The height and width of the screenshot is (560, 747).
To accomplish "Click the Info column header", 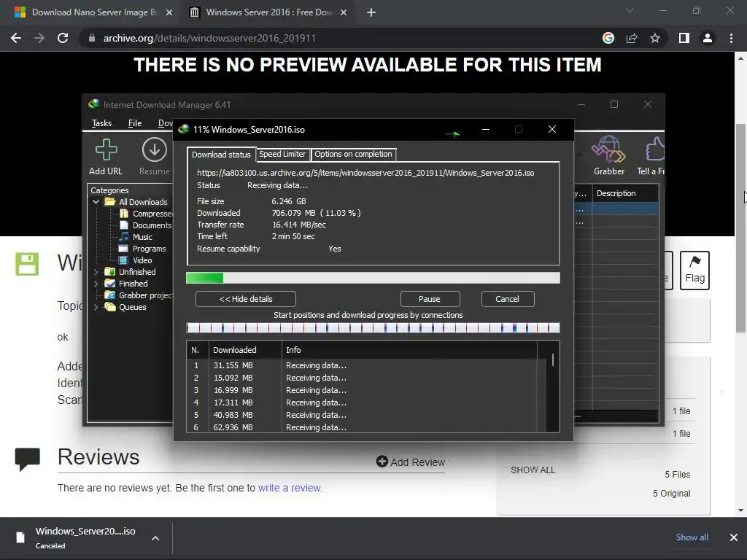I will pyautogui.click(x=409, y=350).
